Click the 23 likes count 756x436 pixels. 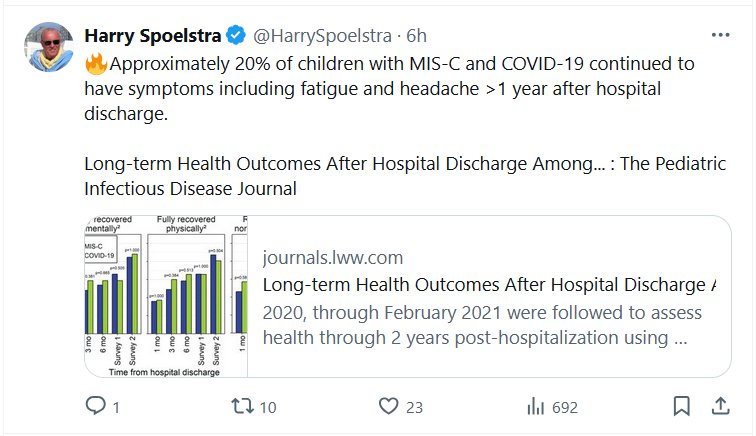(415, 407)
